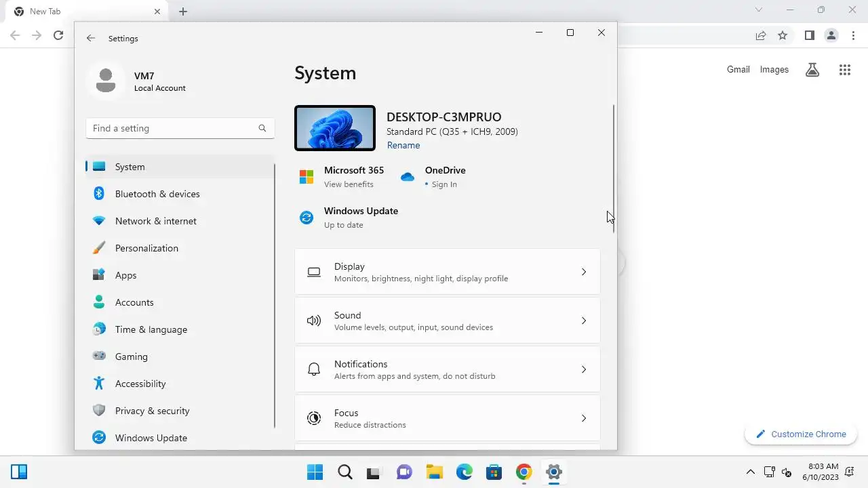Open Bluetooth & devices via its sidebar icon

99,194
